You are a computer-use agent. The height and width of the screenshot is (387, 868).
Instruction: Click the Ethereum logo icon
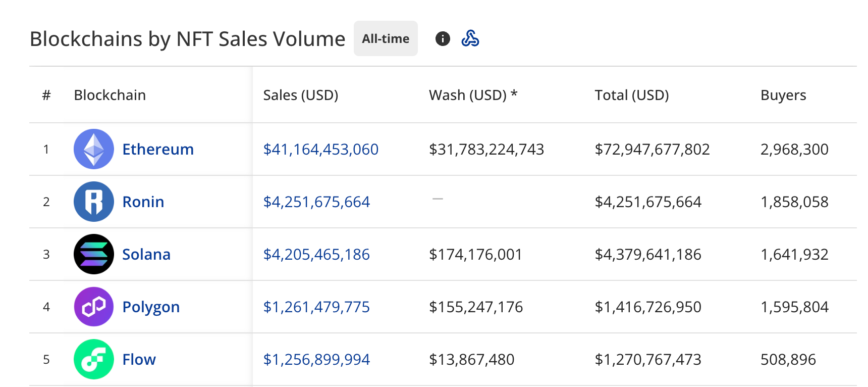(x=94, y=149)
